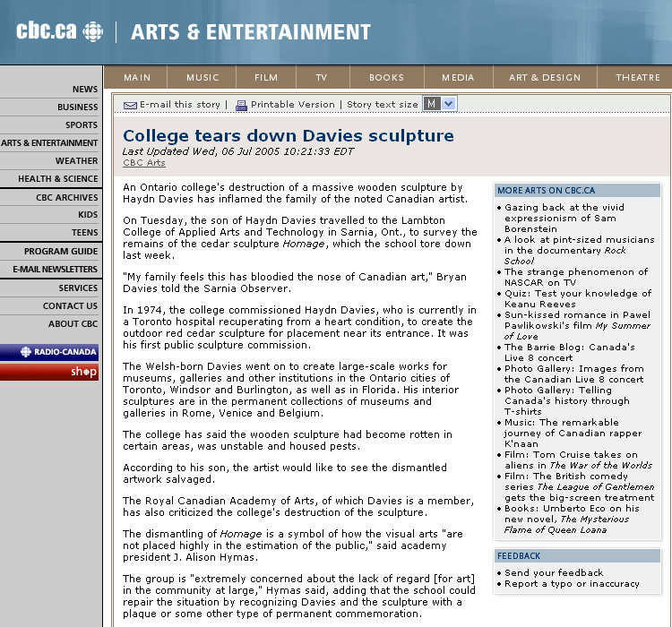Expand the story text size dropdown

(x=449, y=104)
